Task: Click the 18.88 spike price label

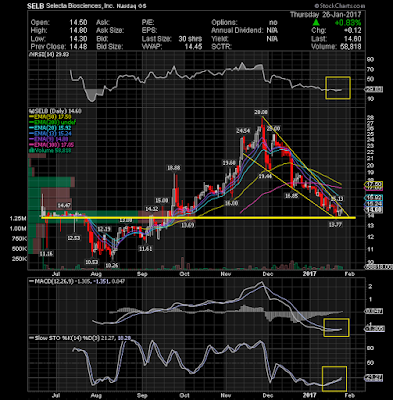Action: [x=174, y=168]
